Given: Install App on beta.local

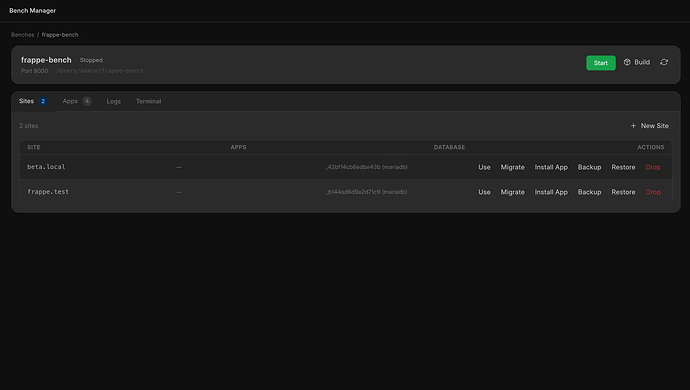Looking at the screenshot, I should coord(551,167).
